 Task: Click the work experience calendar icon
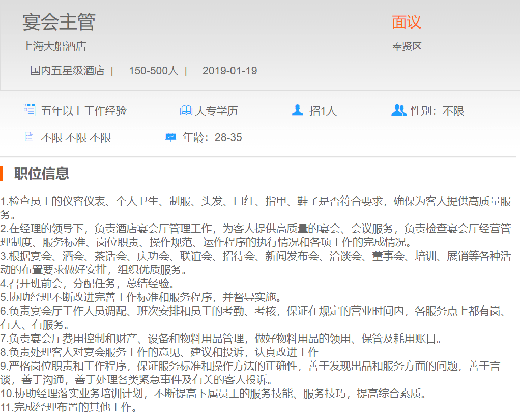click(x=29, y=110)
